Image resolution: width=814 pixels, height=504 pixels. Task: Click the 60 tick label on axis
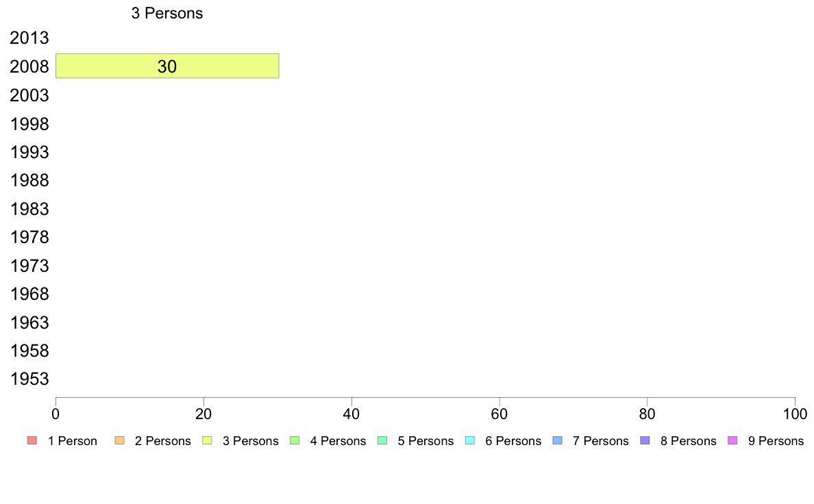pyautogui.click(x=500, y=414)
